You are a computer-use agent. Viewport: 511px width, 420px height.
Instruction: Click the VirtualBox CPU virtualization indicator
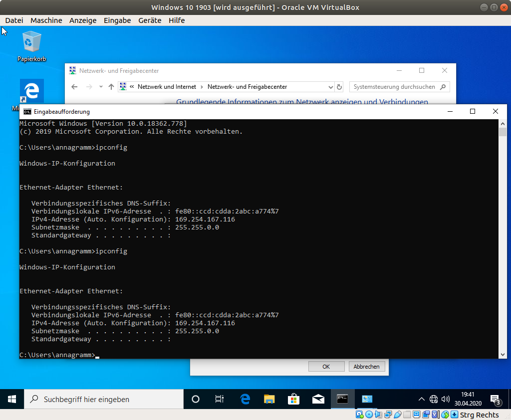(435, 415)
